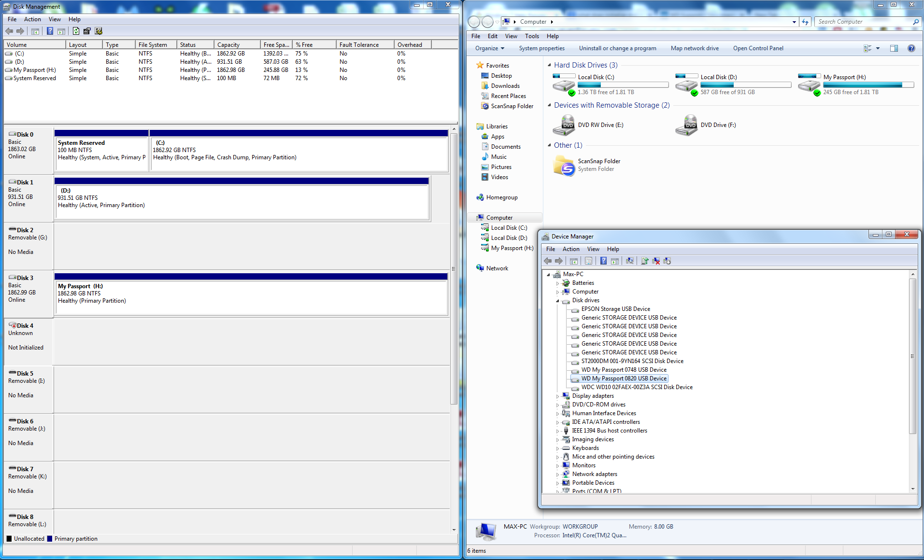This screenshot has width=924, height=560.
Task: Expand Display adapters in Device Manager
Action: (x=557, y=396)
